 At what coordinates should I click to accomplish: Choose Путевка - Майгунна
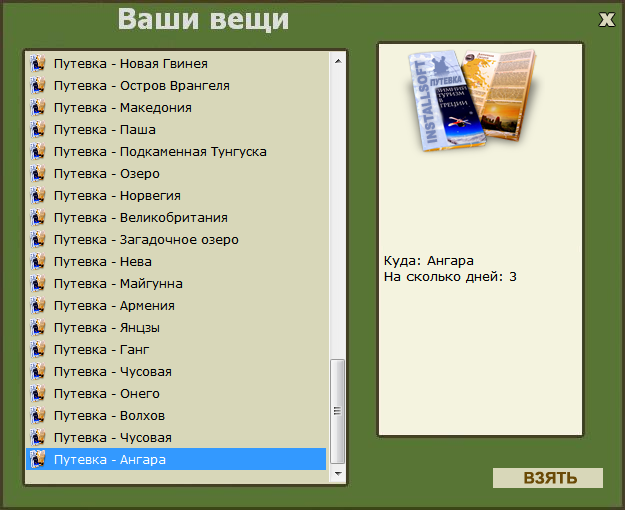(x=176, y=284)
